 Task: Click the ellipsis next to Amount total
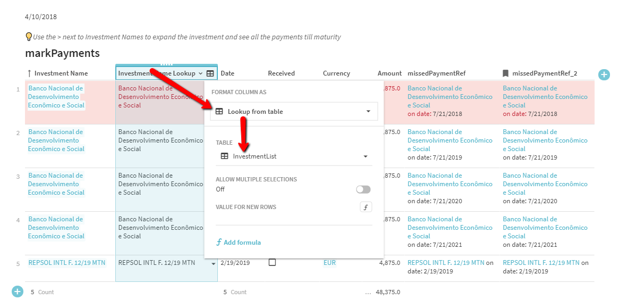tap(368, 292)
